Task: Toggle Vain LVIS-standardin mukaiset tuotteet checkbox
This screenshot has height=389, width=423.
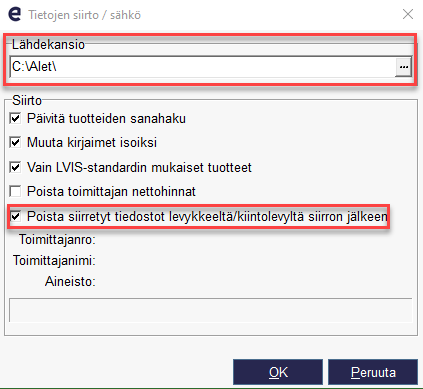Action: (15, 167)
